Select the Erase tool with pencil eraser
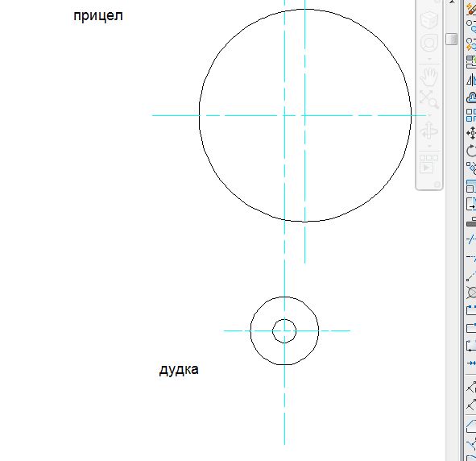The width and height of the screenshot is (476, 461). 471,8
